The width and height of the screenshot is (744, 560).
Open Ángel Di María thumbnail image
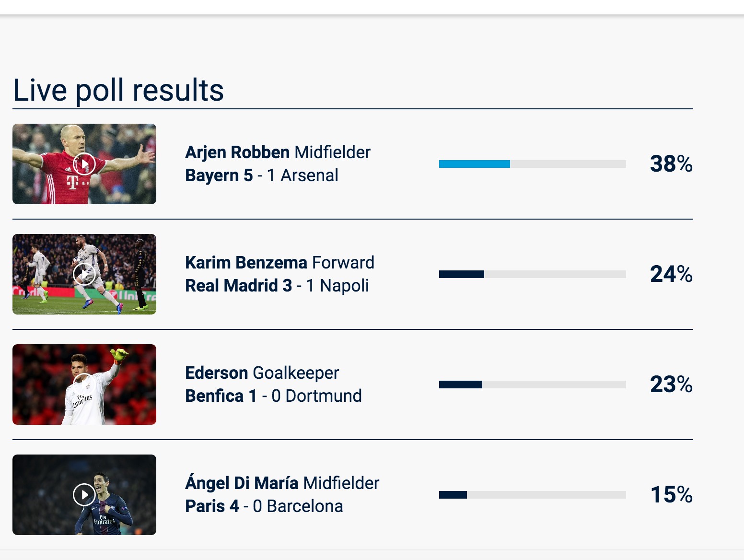[x=84, y=495]
